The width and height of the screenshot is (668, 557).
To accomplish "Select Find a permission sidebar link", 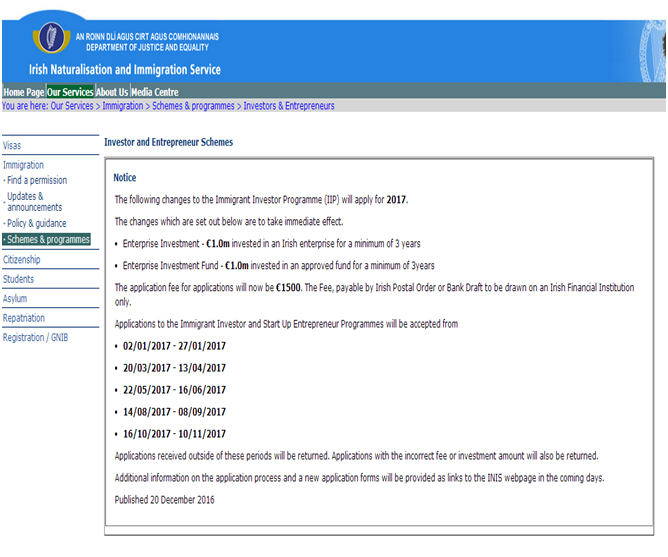I will click(37, 180).
